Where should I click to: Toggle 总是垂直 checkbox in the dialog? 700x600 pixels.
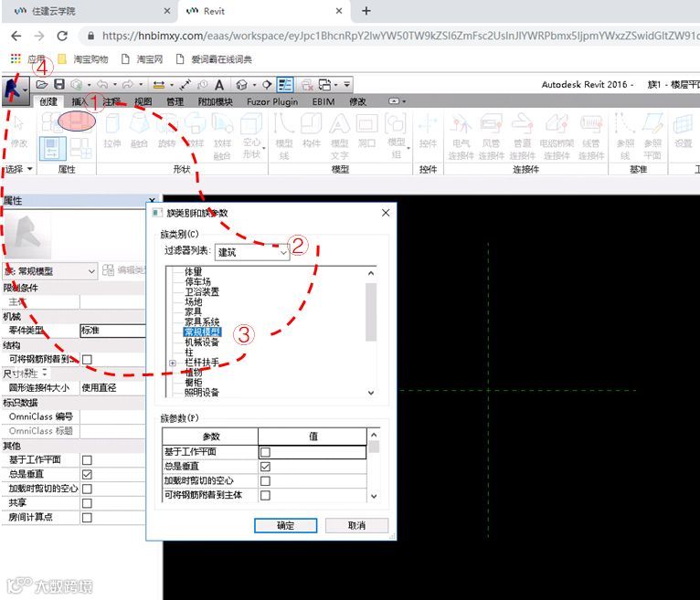(265, 467)
